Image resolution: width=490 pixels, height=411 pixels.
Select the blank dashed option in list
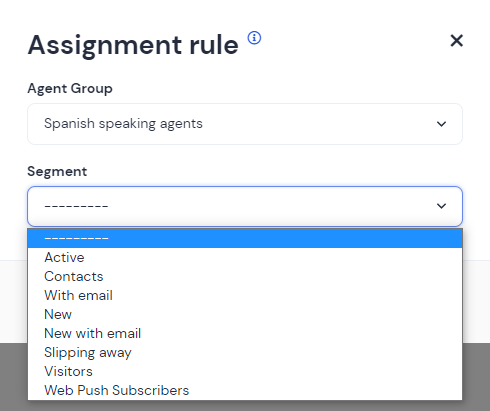pyautogui.click(x=245, y=238)
